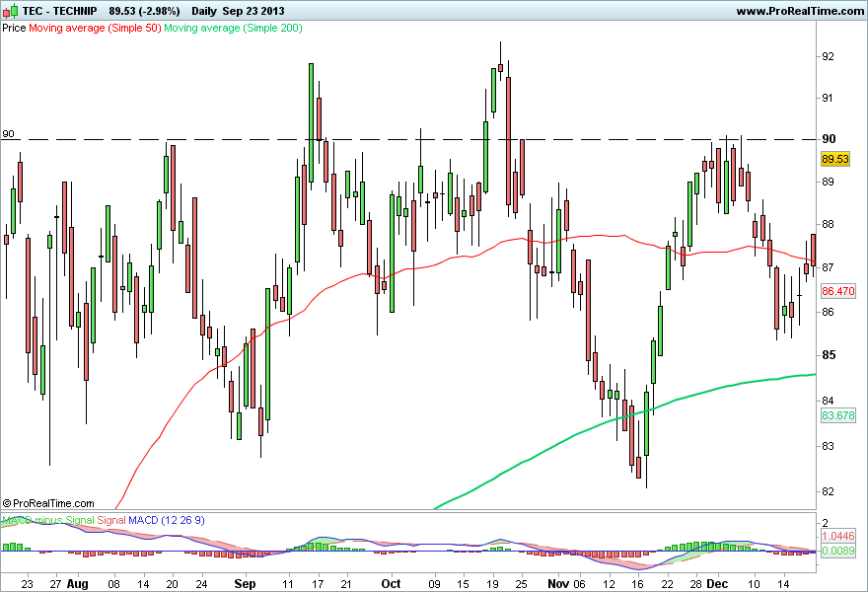
Task: Click the 87 price axis label
Action: click(x=828, y=267)
